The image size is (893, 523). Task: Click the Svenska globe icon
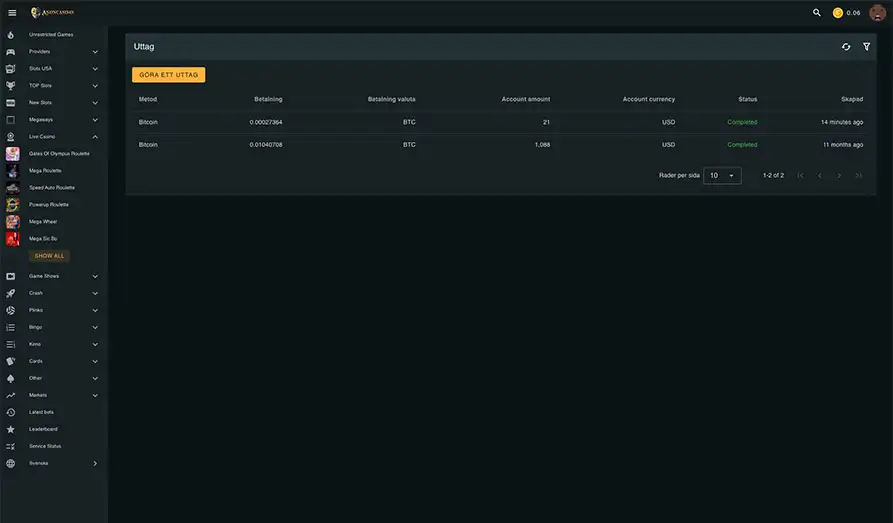click(10, 464)
